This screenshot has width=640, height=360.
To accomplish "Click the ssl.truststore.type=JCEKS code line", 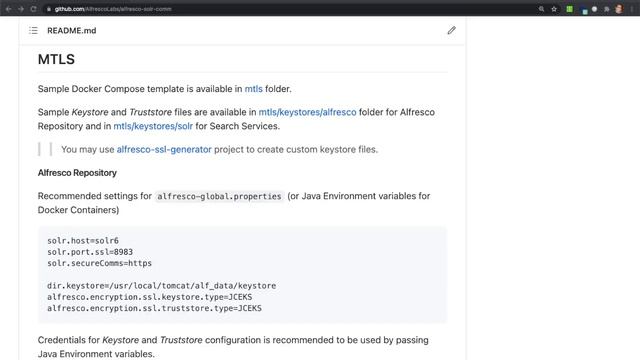I will [154, 308].
